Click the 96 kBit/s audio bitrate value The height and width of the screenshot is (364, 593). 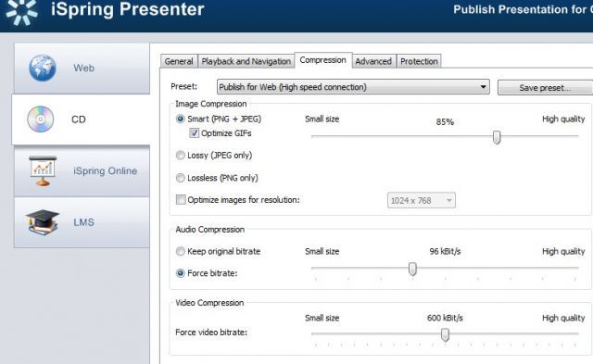[445, 251]
